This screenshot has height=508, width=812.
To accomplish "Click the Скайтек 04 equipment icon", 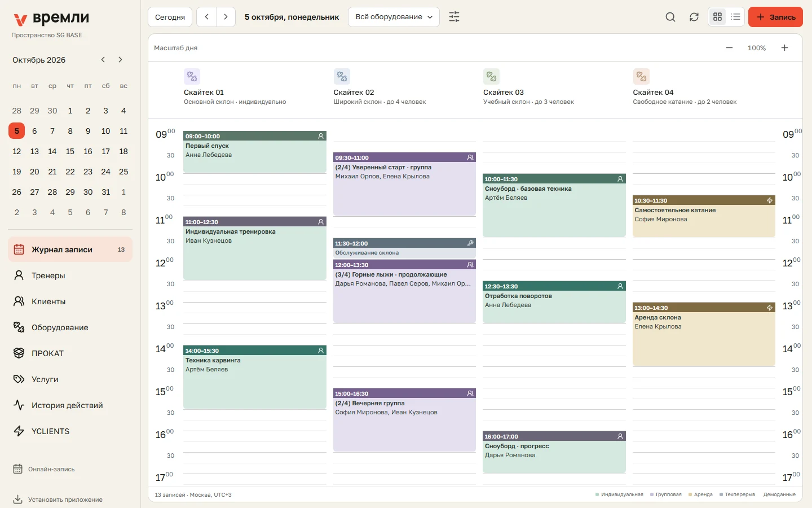I will pyautogui.click(x=641, y=76).
